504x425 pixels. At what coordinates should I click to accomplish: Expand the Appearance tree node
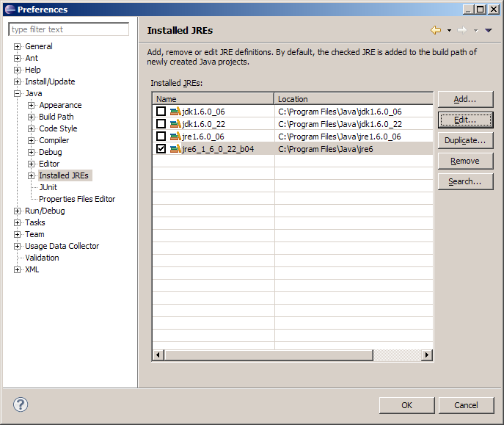31,106
